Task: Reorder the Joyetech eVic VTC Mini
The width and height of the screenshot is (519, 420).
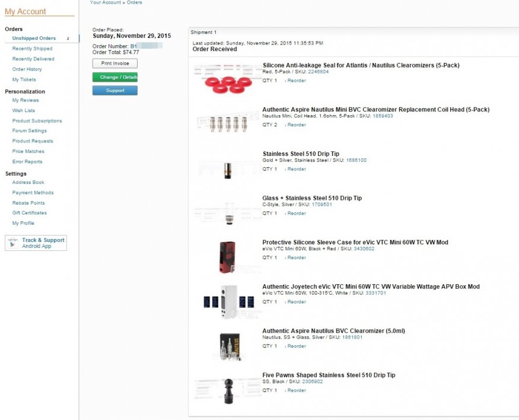Action: (296, 302)
